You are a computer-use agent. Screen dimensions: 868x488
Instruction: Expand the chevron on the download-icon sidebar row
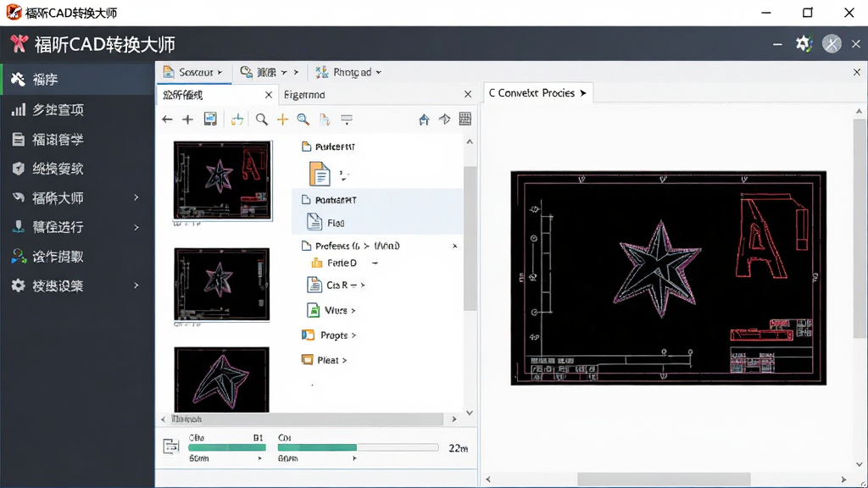click(136, 227)
